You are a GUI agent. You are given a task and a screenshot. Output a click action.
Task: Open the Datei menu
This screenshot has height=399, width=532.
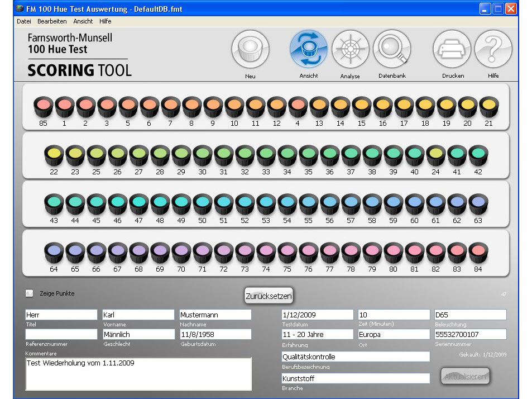click(24, 21)
